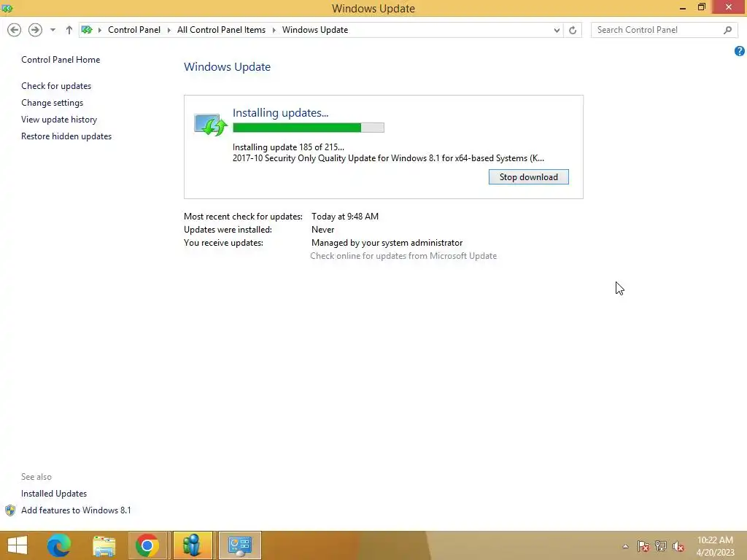Click the shield icon beside Add features
Image resolution: width=747 pixels, height=560 pixels.
(10, 510)
